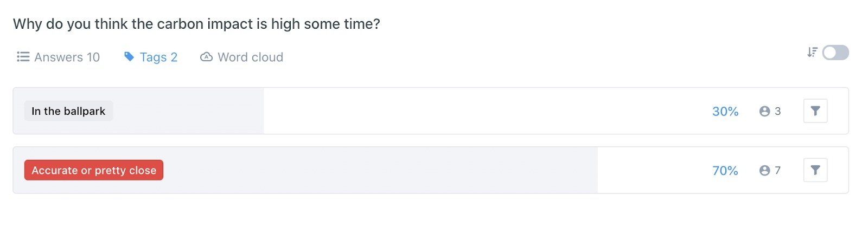Click the question title text
The width and height of the screenshot is (868, 227).
click(196, 24)
